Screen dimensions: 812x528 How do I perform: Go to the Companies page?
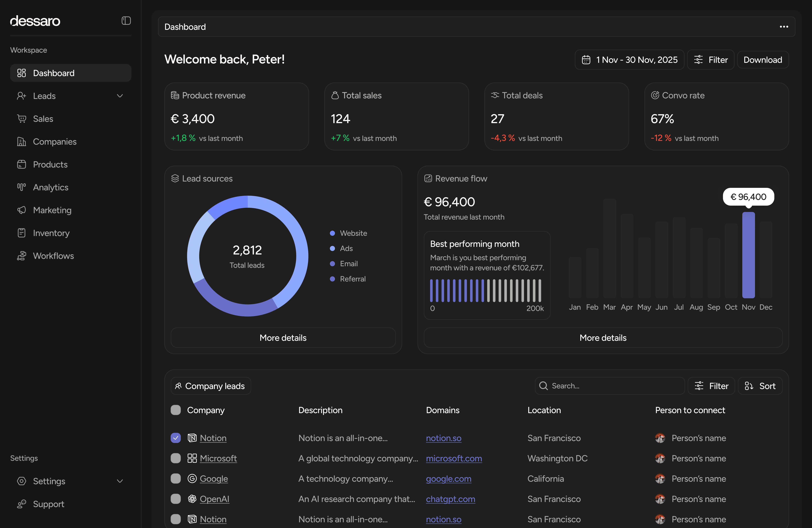coord(55,142)
